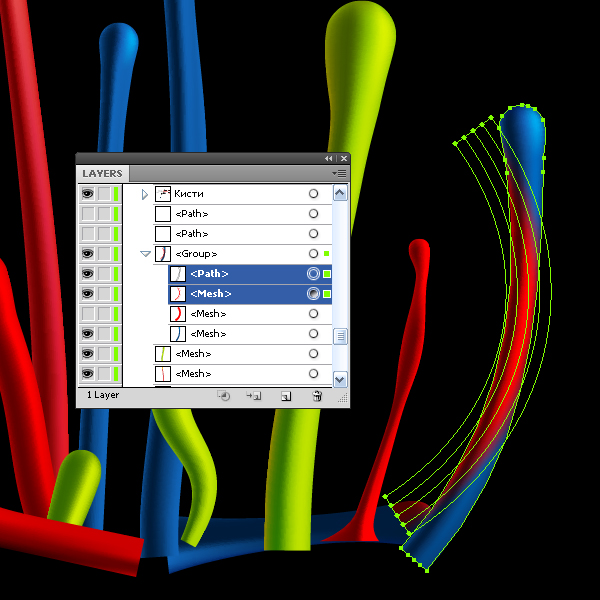Collapse the Layers panel with double arrows
This screenshot has width=600, height=600.
pyautogui.click(x=328, y=158)
